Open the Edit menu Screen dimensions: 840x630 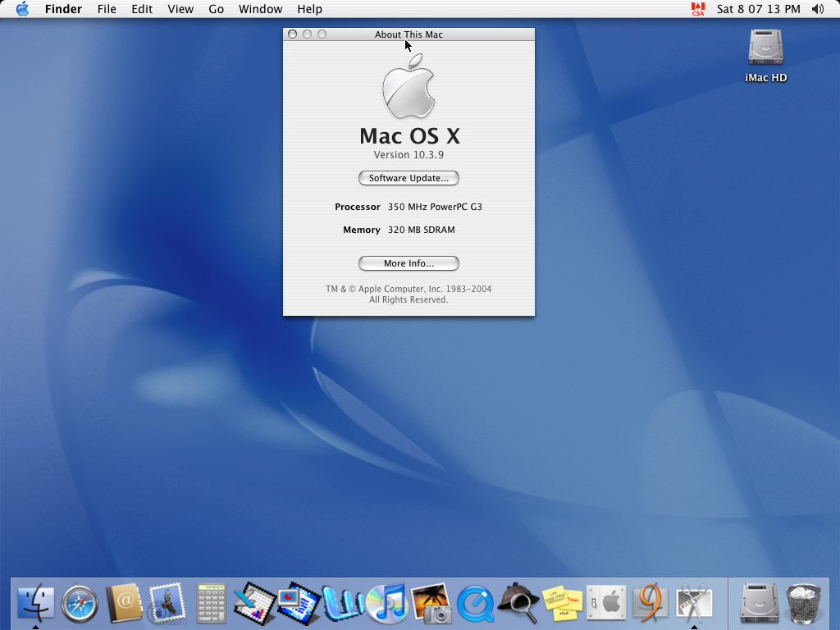142,9
